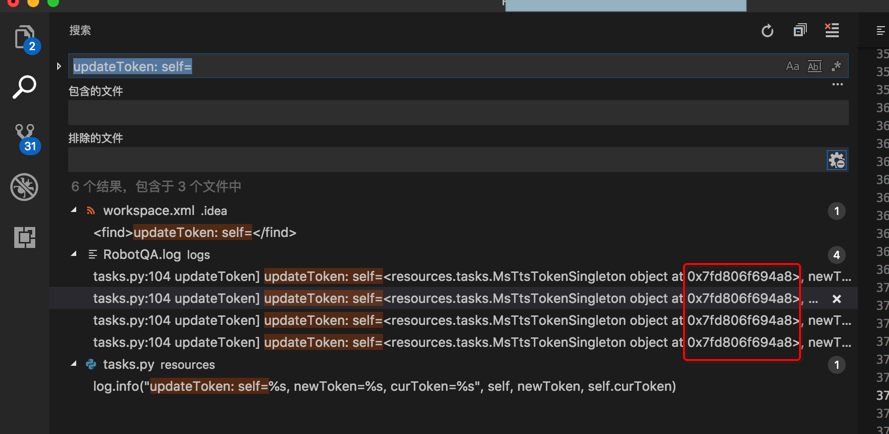Click the files to include field
Screen dimensions: 889x434
click(458, 113)
